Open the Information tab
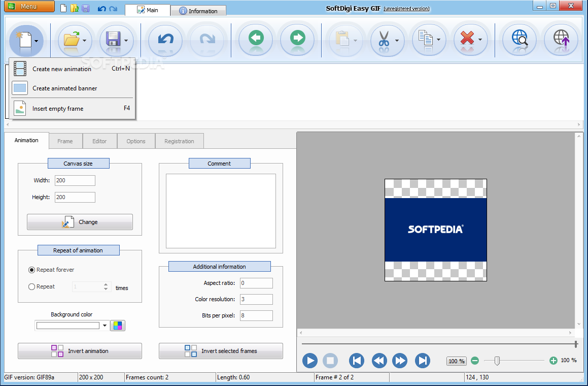Screen dimensions: 588x386 (198, 11)
